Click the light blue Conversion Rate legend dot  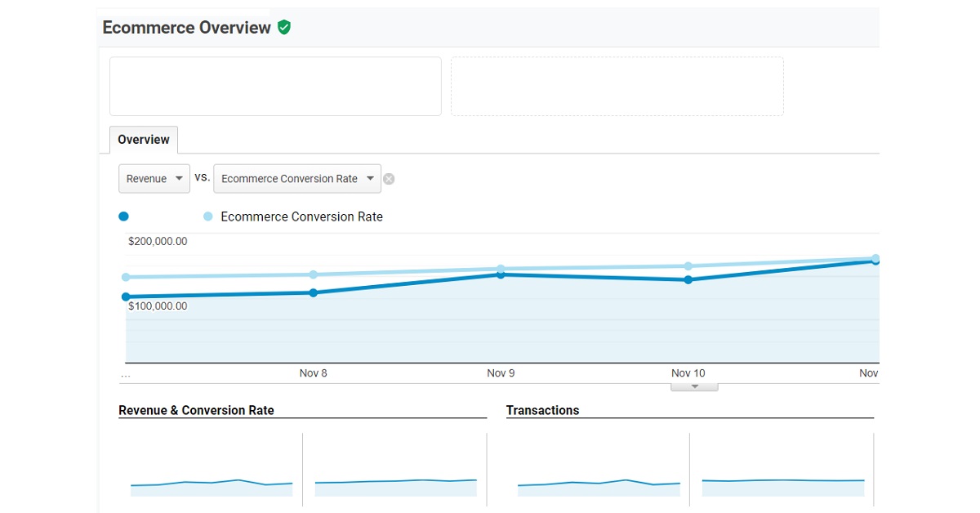[208, 216]
